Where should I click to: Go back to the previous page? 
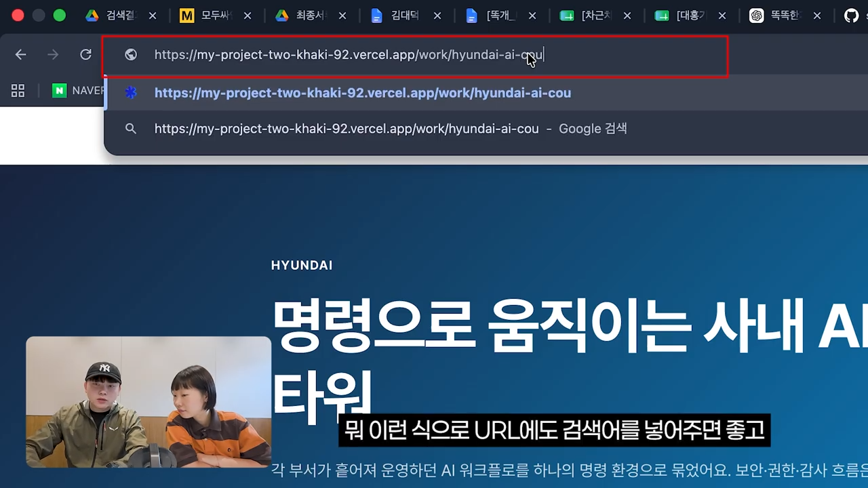[x=21, y=55]
